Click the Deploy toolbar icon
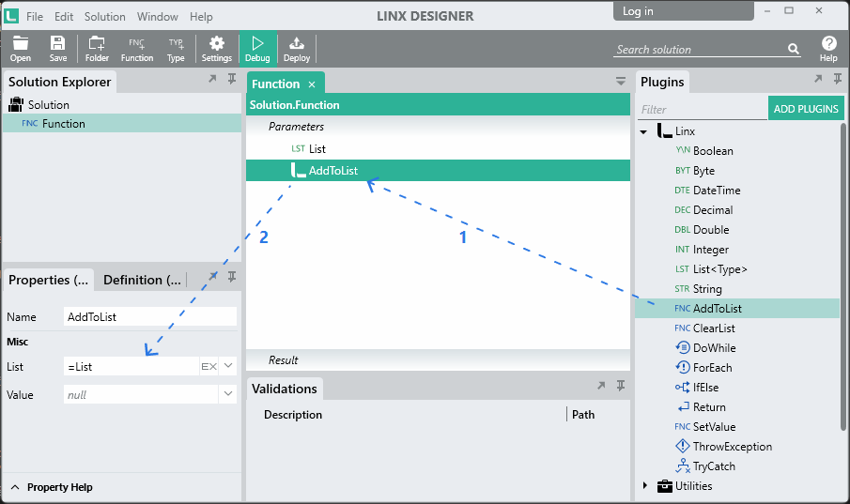The height and width of the screenshot is (504, 850). click(297, 49)
